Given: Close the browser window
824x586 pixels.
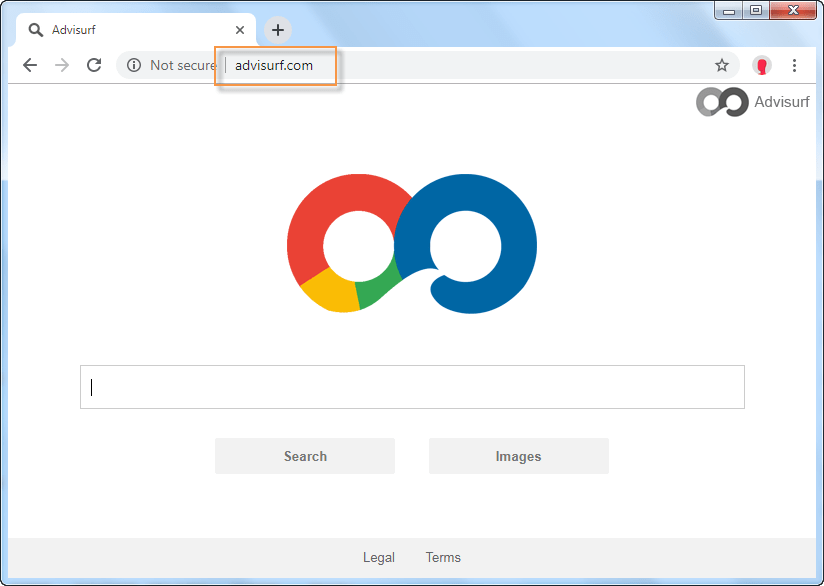Looking at the screenshot, I should tap(793, 11).
